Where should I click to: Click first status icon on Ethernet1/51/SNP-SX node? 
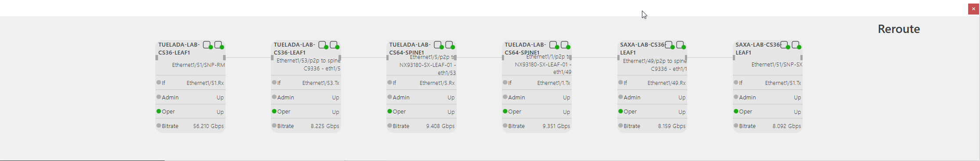[785, 45]
